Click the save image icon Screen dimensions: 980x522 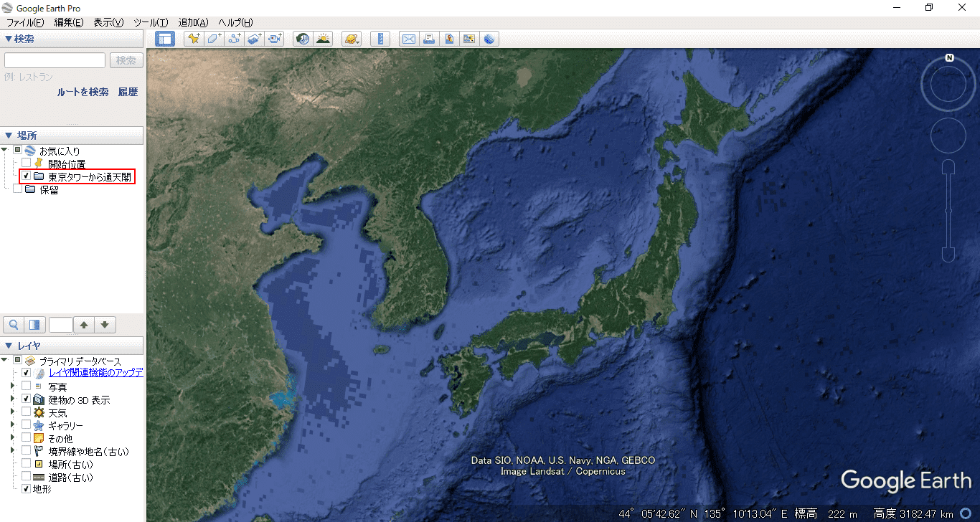point(449,39)
